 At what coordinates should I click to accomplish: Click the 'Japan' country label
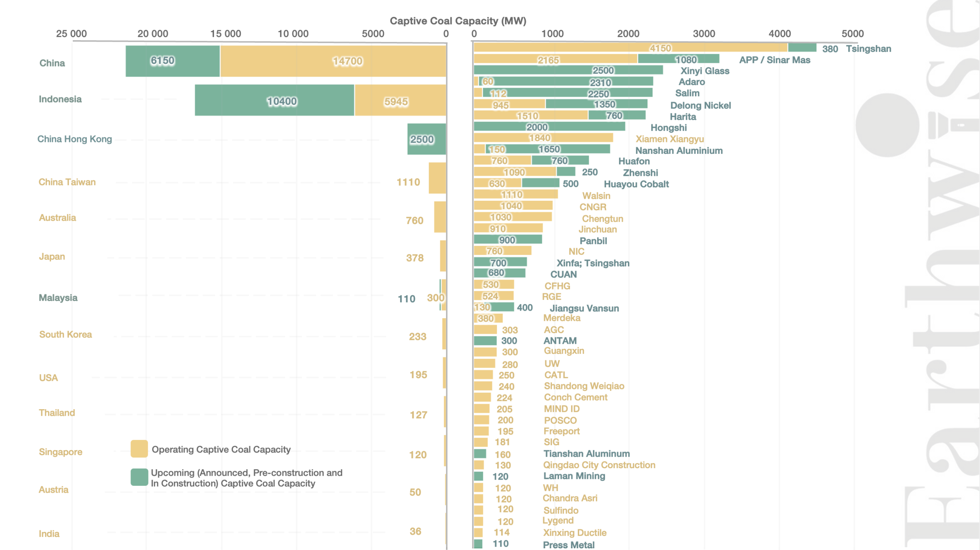[52, 257]
